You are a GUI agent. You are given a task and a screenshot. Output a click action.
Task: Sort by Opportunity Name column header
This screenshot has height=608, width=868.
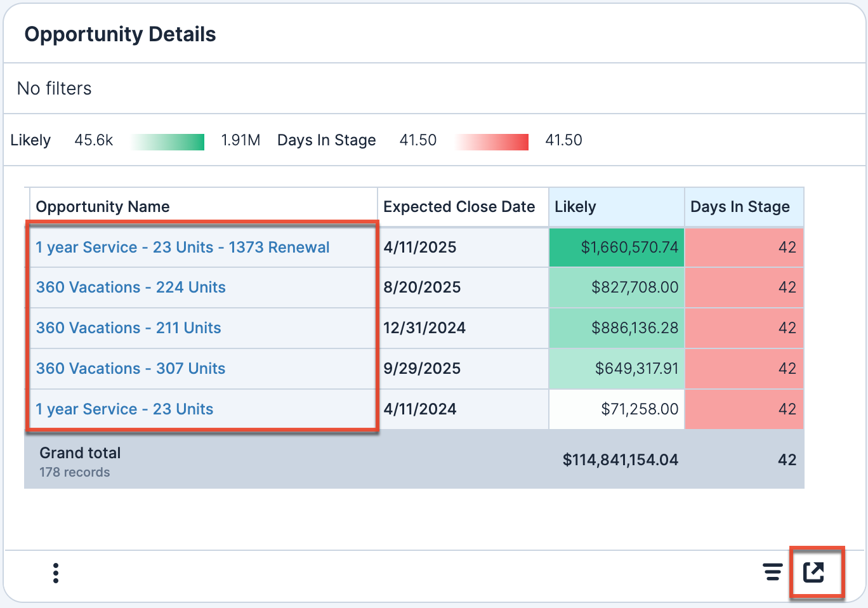[x=103, y=207]
